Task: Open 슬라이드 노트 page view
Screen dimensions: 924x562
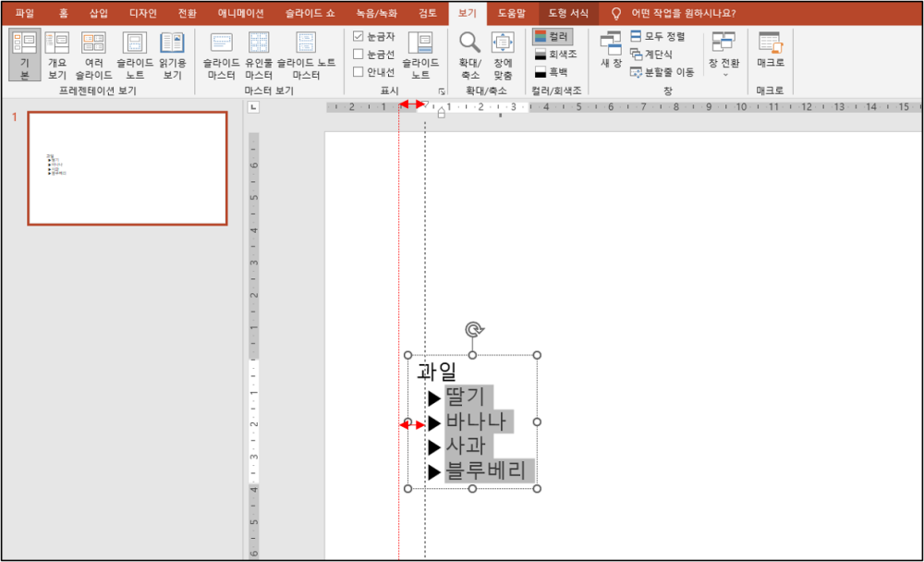Action: click(x=134, y=55)
